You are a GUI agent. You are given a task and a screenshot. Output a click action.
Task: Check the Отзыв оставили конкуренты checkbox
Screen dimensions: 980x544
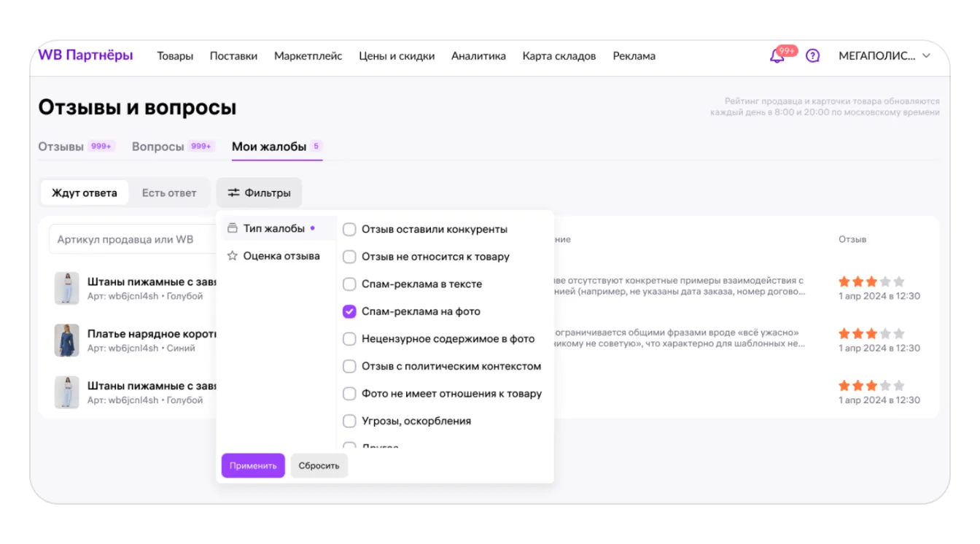point(349,230)
